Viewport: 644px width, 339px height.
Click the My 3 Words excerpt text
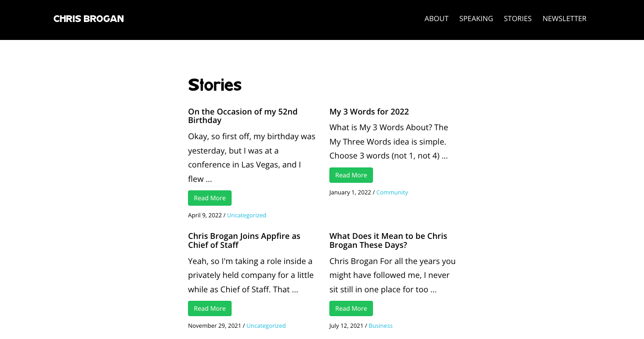click(389, 141)
